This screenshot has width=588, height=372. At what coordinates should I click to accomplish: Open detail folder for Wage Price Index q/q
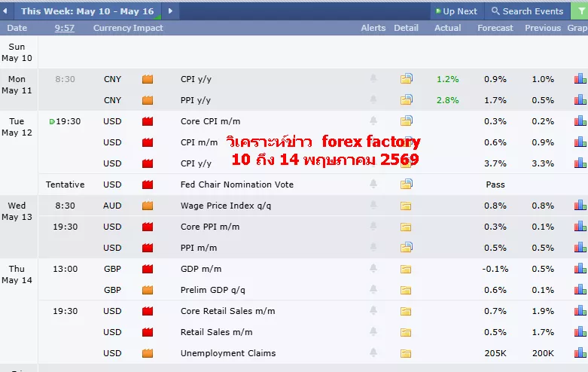[x=406, y=206]
